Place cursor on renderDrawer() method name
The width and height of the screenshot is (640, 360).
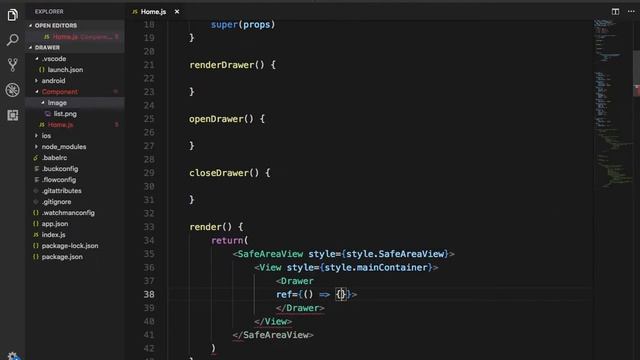(222, 65)
